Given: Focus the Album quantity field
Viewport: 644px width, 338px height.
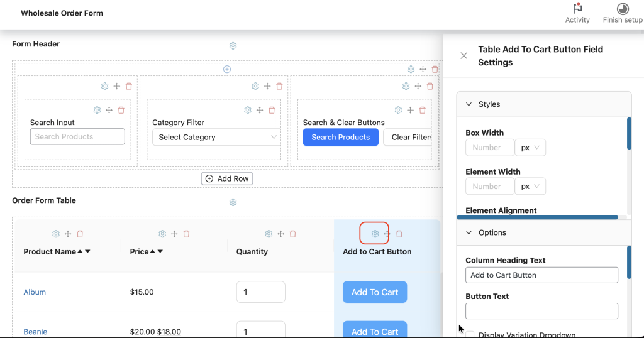Looking at the screenshot, I should pyautogui.click(x=261, y=292).
